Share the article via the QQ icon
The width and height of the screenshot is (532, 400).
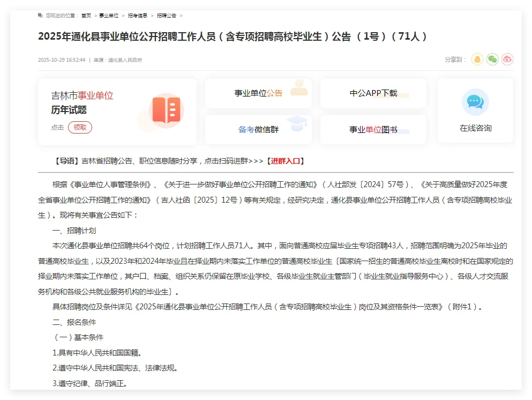[x=476, y=59]
